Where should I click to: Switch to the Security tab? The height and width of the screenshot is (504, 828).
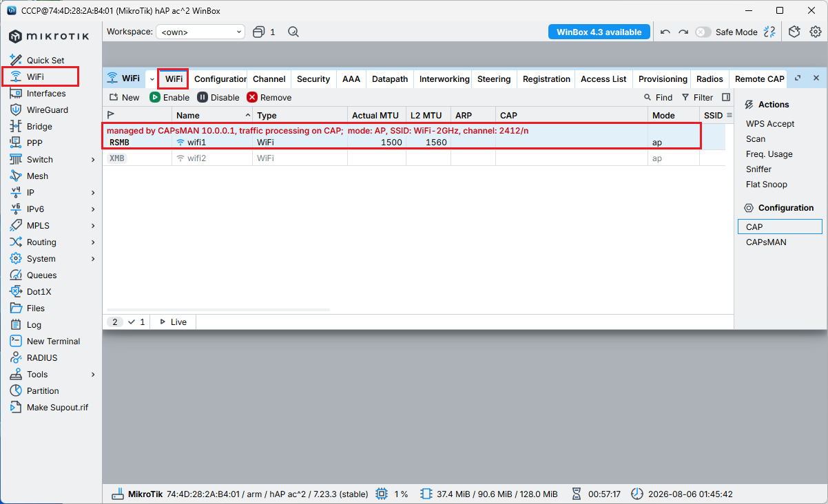pyautogui.click(x=313, y=79)
